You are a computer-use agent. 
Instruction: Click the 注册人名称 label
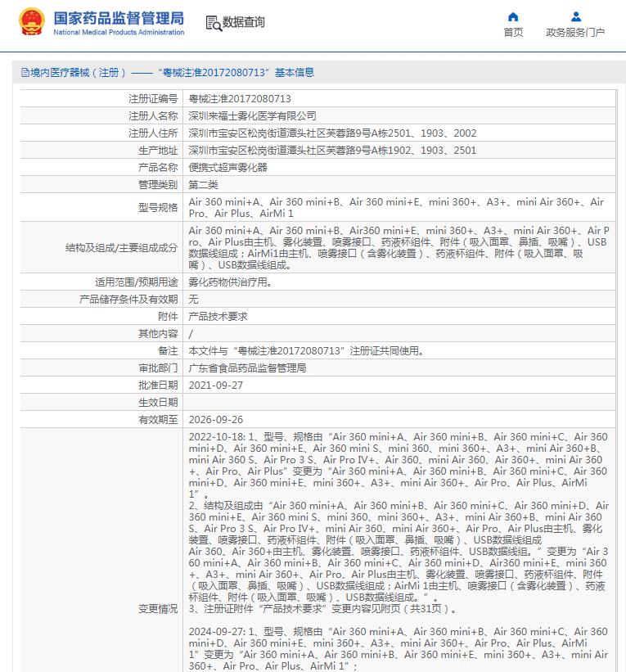click(153, 116)
